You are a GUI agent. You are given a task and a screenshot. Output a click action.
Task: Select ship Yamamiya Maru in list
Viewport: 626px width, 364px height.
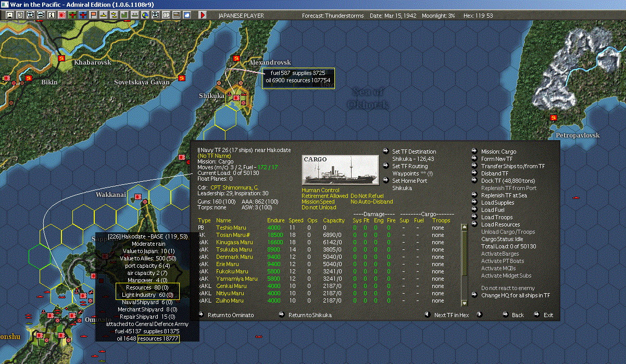236,279
